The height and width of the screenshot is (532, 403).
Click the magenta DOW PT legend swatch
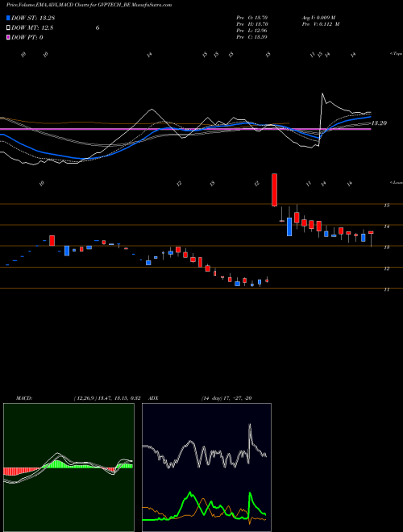pyautogui.click(x=8, y=37)
